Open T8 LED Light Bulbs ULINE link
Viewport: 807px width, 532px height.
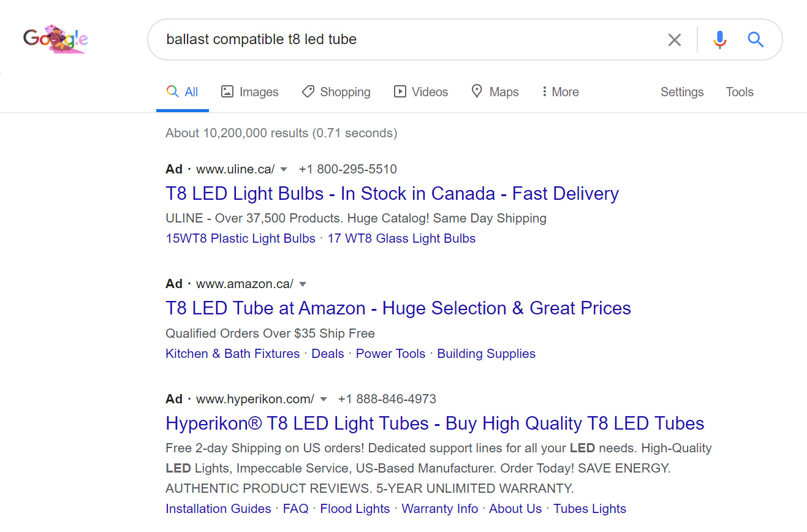[392, 194]
